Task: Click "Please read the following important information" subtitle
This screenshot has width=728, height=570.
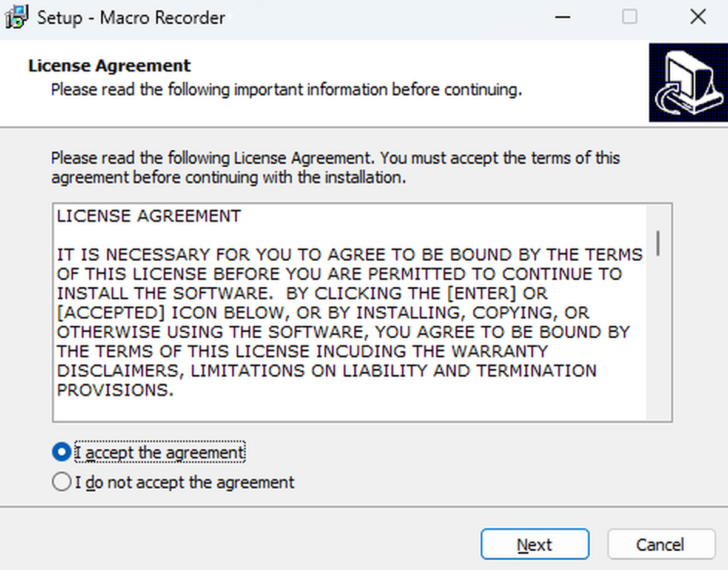Action: point(286,90)
